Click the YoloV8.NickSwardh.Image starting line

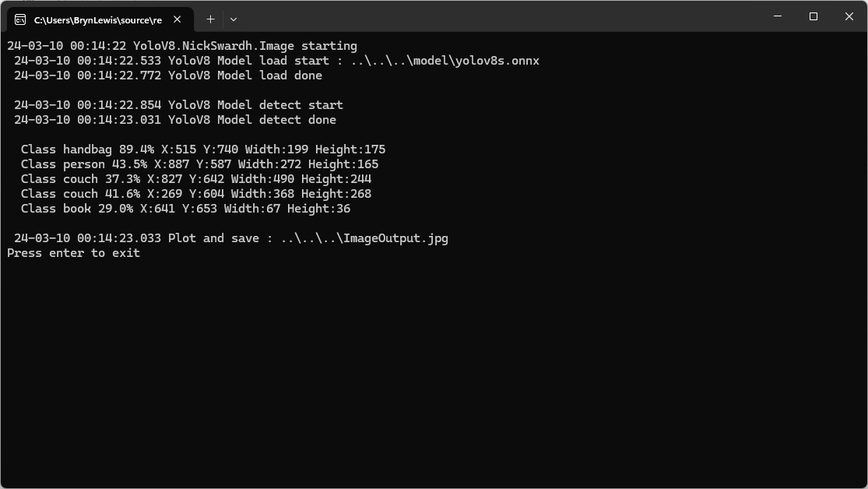coord(182,46)
